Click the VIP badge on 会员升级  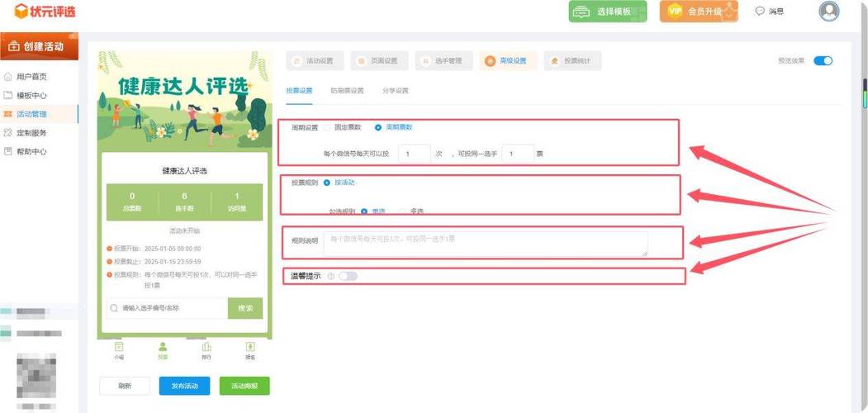pyautogui.click(x=675, y=11)
